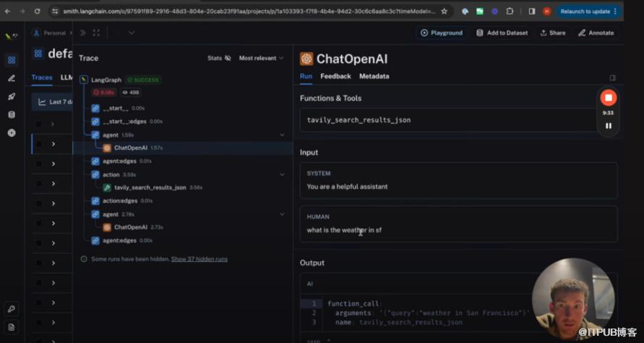Tick the checkbox of the highlighted trace row
Screen dimensions: 644x343
[39, 144]
